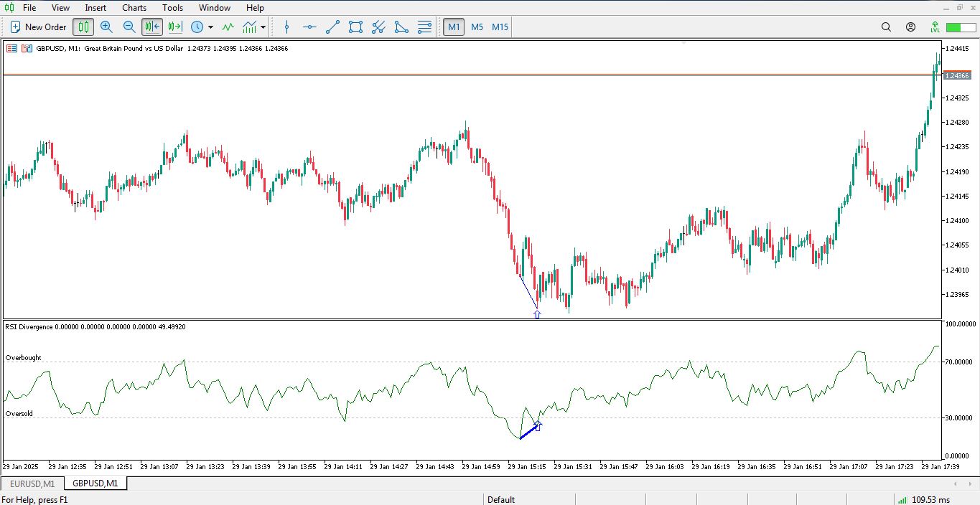Select the rectangle shape tool
The width and height of the screenshot is (980, 505).
355,27
